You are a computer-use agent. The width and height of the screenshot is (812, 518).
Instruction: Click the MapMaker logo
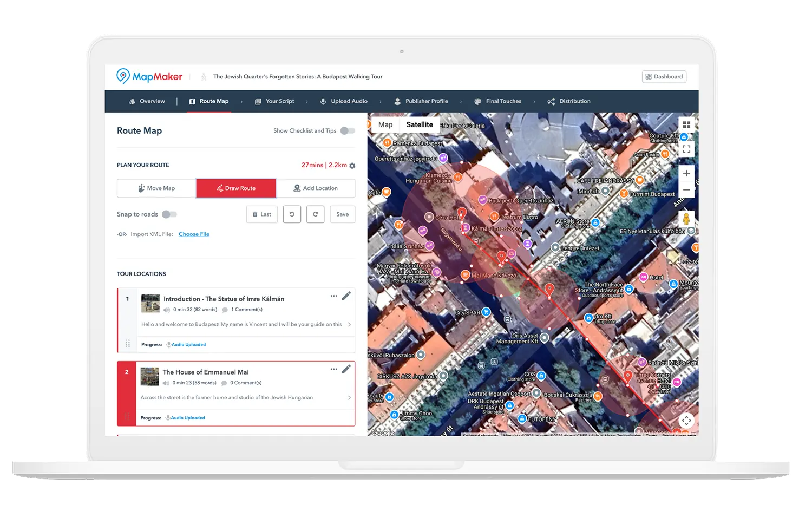[x=149, y=76]
